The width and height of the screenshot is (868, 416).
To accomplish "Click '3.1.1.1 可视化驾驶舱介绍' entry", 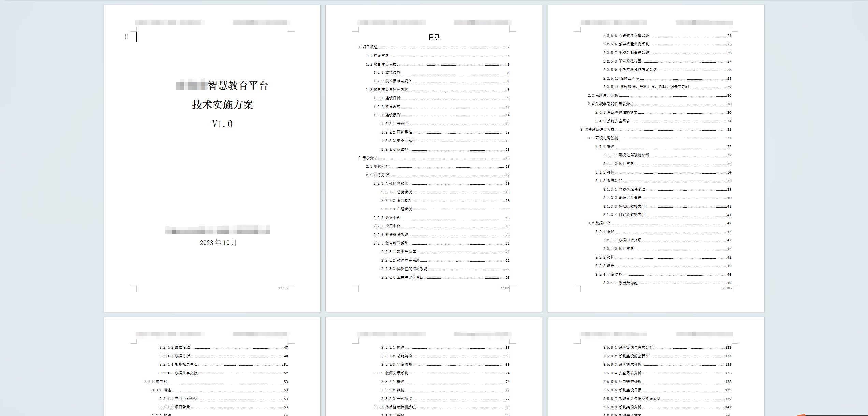I will [667, 155].
